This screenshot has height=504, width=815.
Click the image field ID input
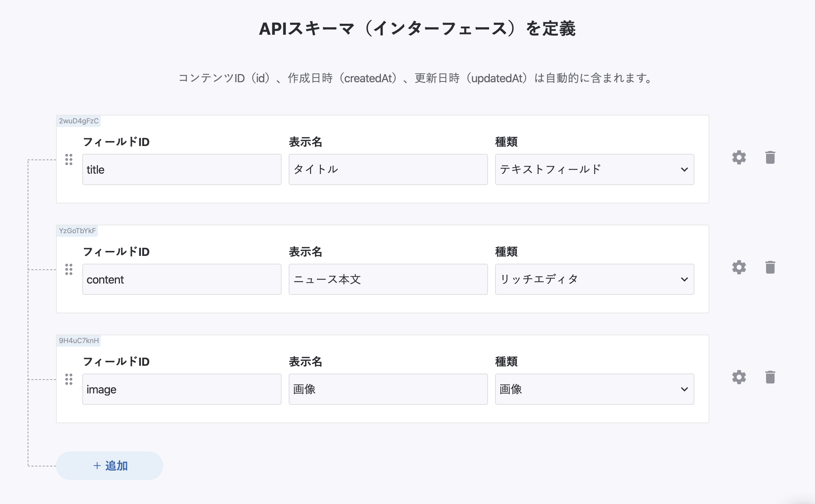[x=182, y=389]
